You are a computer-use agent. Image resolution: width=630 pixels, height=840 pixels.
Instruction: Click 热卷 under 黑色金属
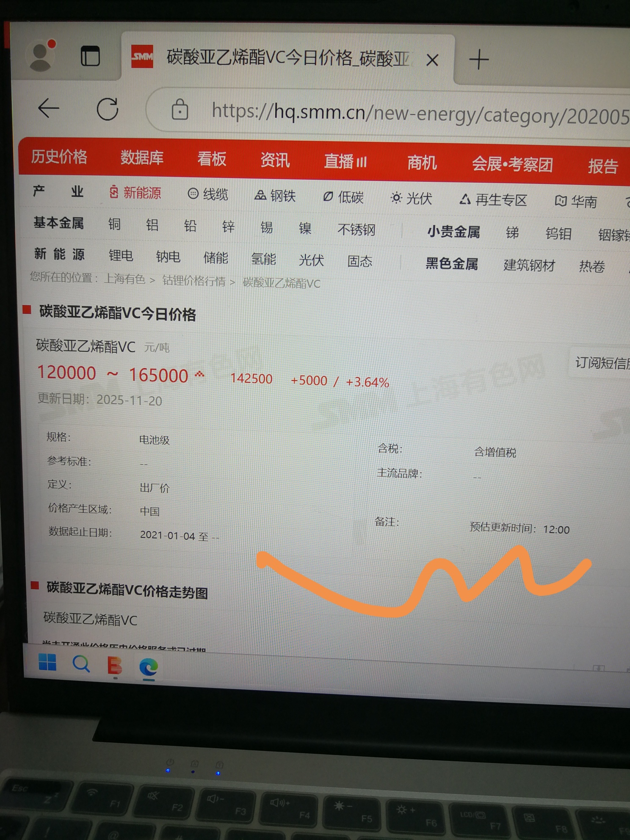[x=592, y=267]
